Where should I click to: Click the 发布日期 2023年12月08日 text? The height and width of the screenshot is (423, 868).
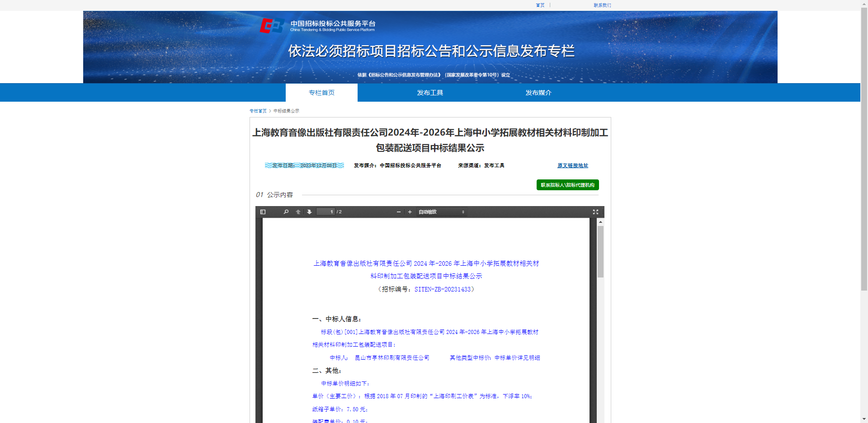pyautogui.click(x=304, y=165)
